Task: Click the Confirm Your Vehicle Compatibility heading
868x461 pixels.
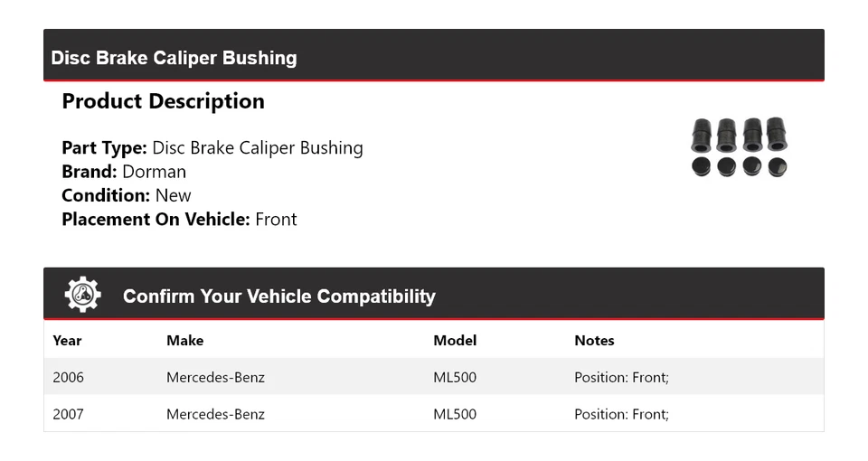Action: click(278, 296)
